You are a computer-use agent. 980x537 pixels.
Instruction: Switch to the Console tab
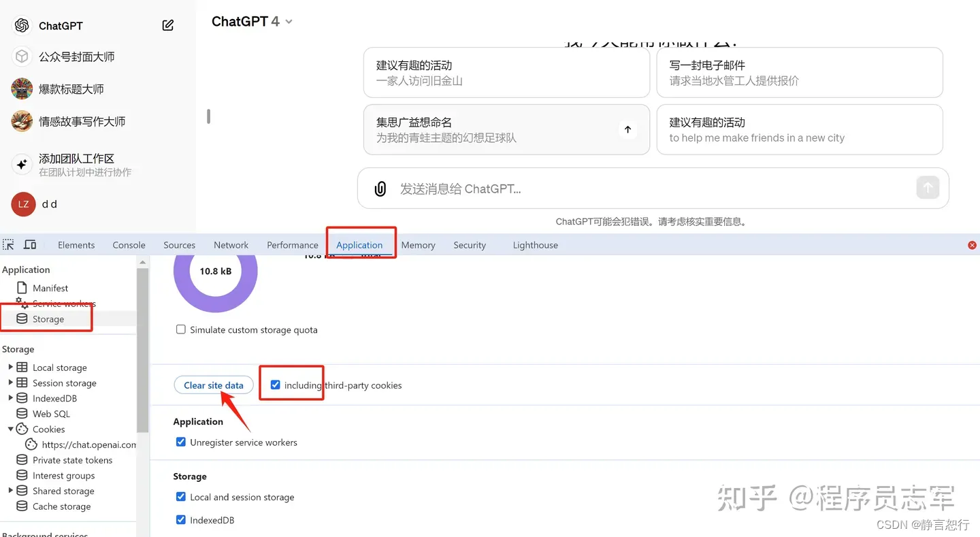(x=129, y=245)
